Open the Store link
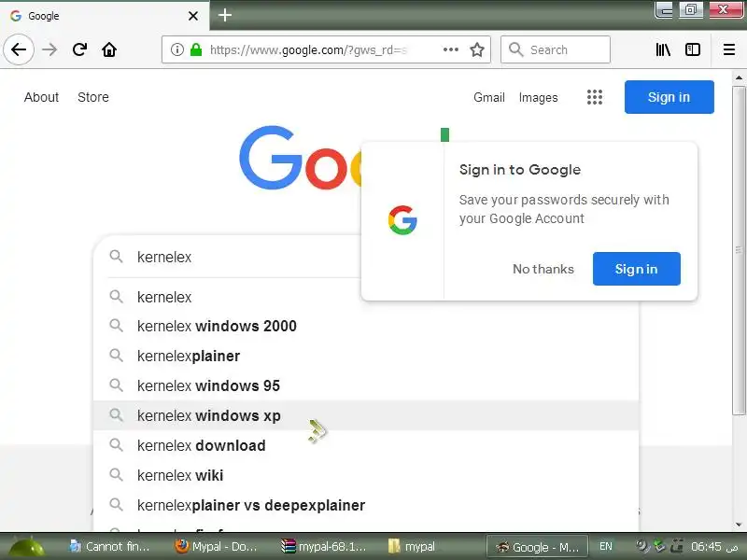The image size is (747, 560). 93,97
